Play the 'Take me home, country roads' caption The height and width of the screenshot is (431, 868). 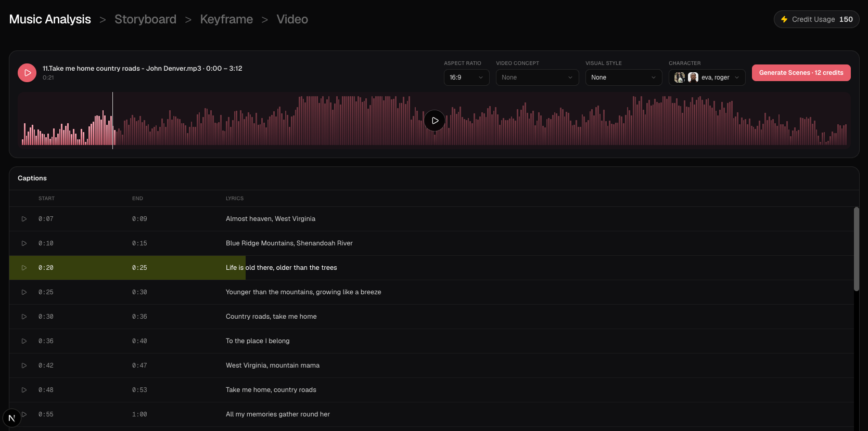(x=24, y=390)
